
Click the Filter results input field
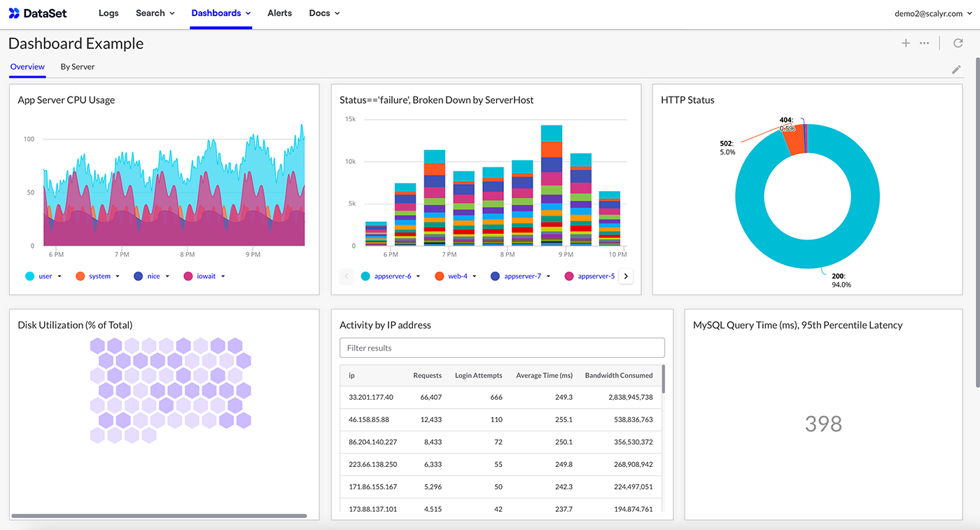pos(501,348)
